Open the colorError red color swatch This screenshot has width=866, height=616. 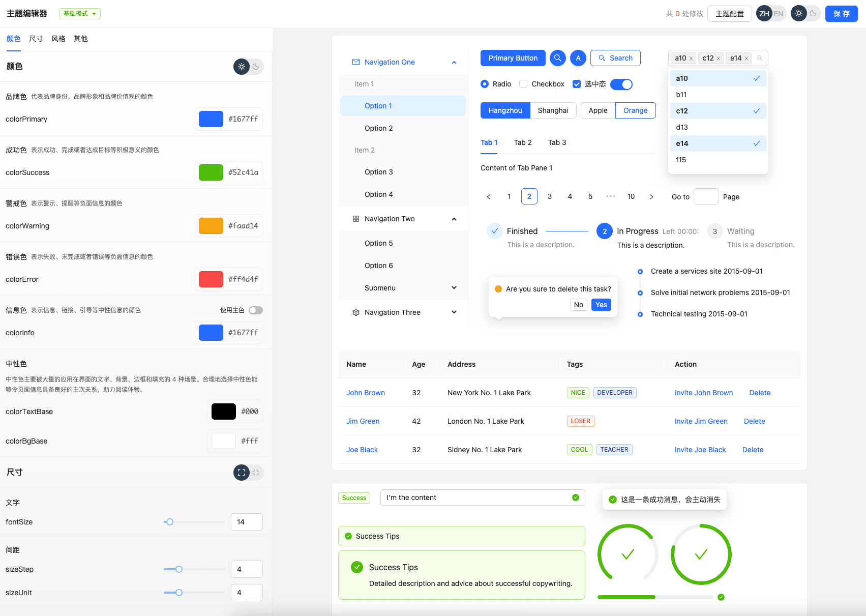click(211, 279)
